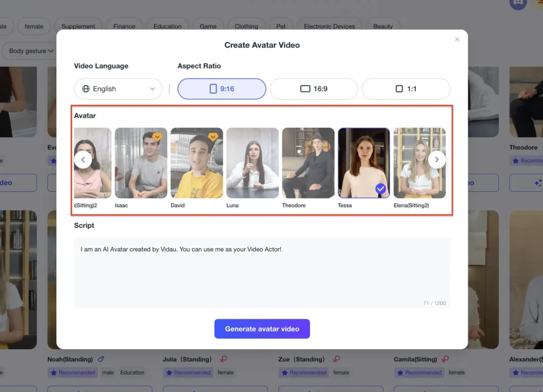Click into the Script text area
Viewport: 543px width, 392px height.
pyautogui.click(x=262, y=273)
